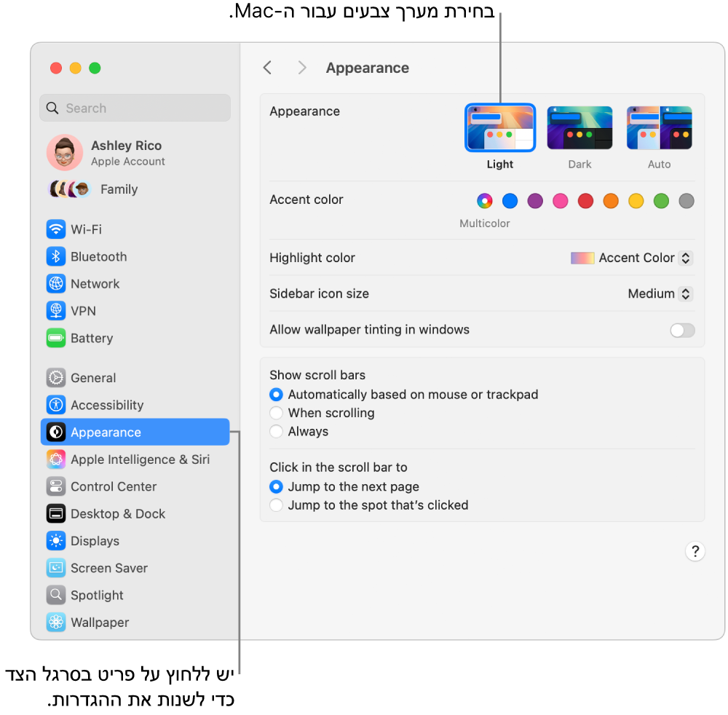Click the Bluetooth icon in sidebar

tap(56, 256)
